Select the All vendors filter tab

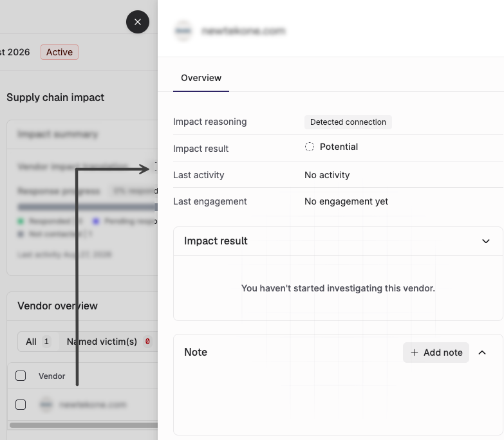(39, 342)
